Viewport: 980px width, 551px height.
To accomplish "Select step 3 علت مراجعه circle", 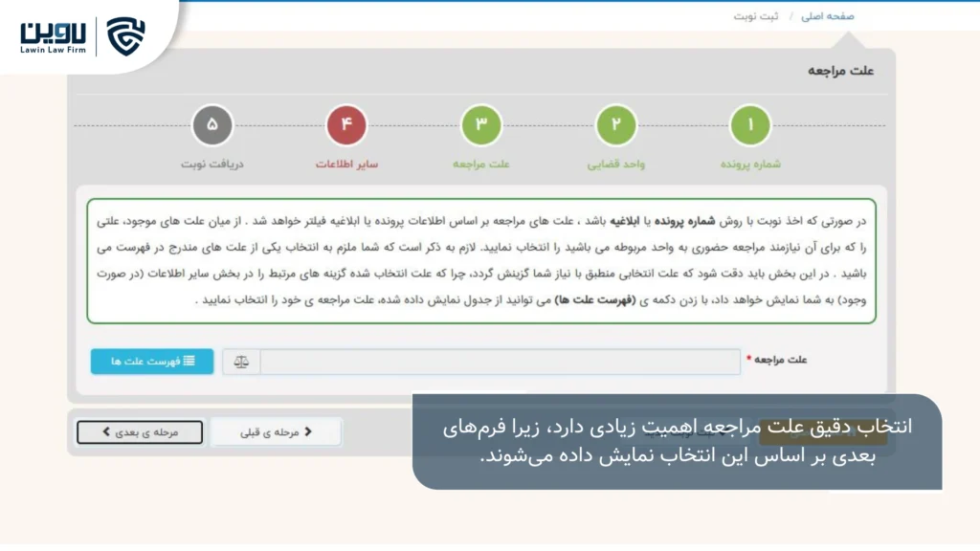I will 481,125.
